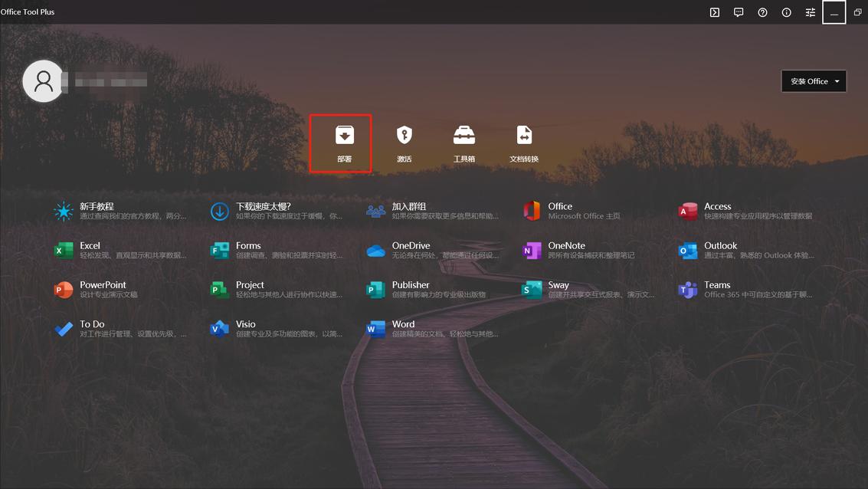Image resolution: width=868 pixels, height=489 pixels.
Task: Send feedback via the chat bubble icon
Action: pos(738,11)
